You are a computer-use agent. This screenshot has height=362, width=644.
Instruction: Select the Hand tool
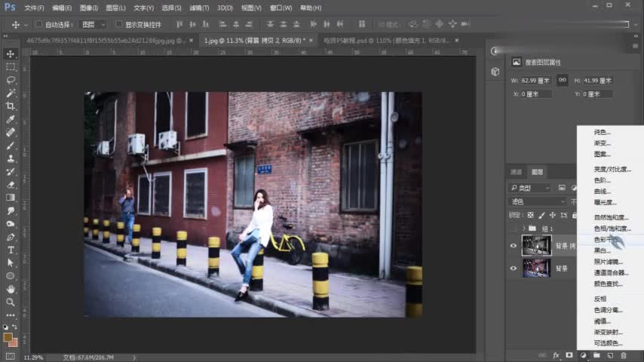point(11,289)
